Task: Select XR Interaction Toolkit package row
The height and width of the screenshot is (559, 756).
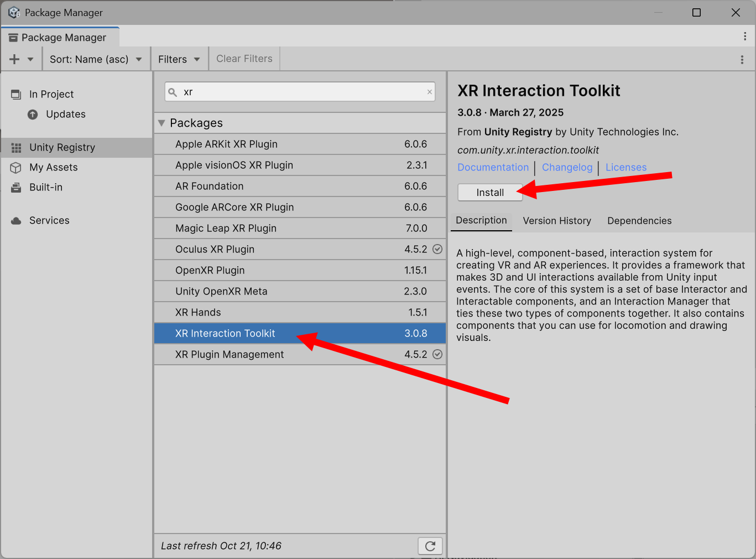Action: (300, 333)
